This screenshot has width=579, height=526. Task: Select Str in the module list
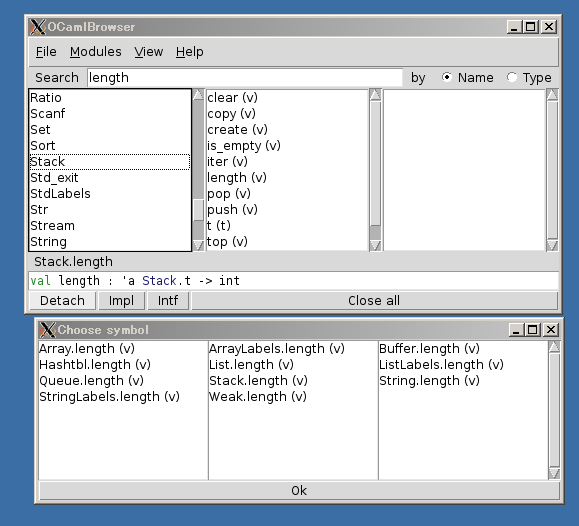110,210
